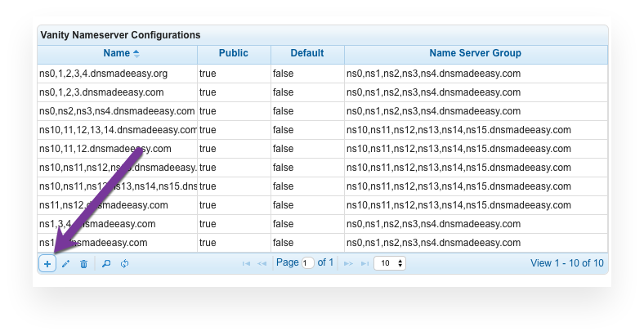Click Name Server Group cell of ns1,3,4.dnsmadeeasy.com row
Image resolution: width=644 pixels, height=336 pixels.
[x=476, y=224]
